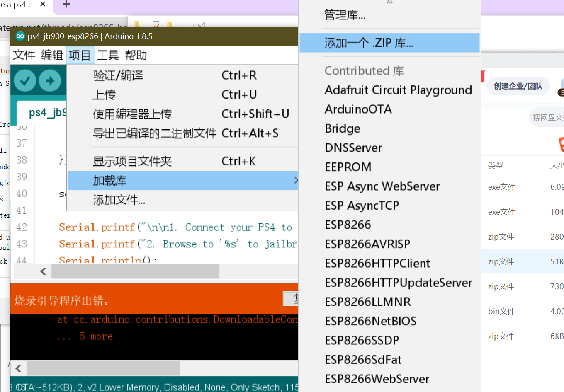
Task: Select the zip文件 row sized 730
Action: click(523, 286)
